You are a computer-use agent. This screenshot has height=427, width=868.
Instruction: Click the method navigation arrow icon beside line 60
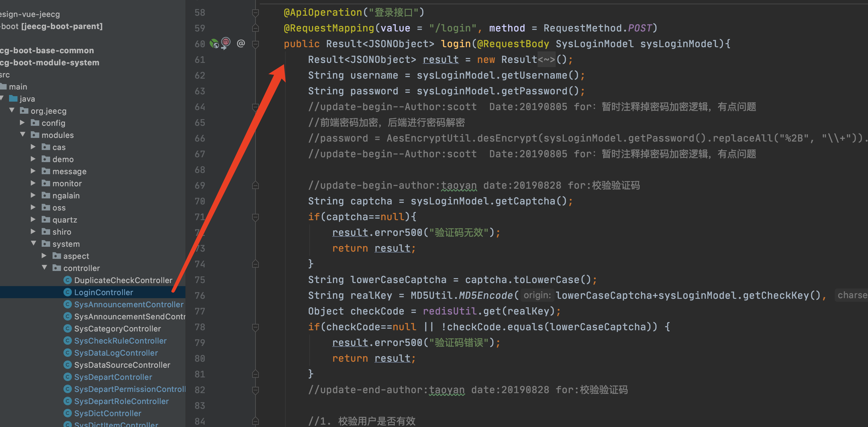(225, 43)
